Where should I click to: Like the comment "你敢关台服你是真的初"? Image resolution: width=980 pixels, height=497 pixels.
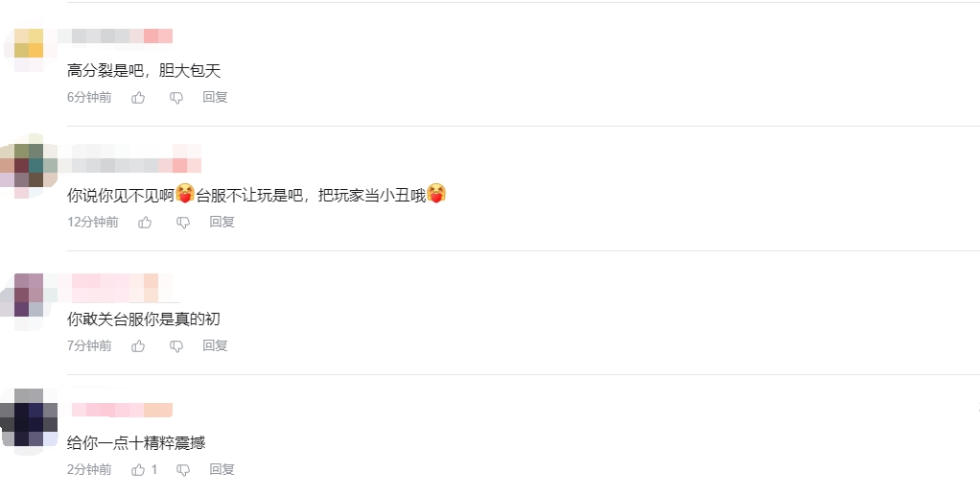(x=138, y=345)
